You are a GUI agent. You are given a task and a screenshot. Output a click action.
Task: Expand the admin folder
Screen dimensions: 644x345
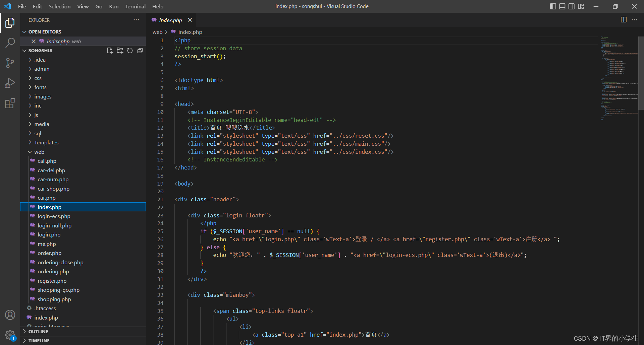[x=83, y=69]
